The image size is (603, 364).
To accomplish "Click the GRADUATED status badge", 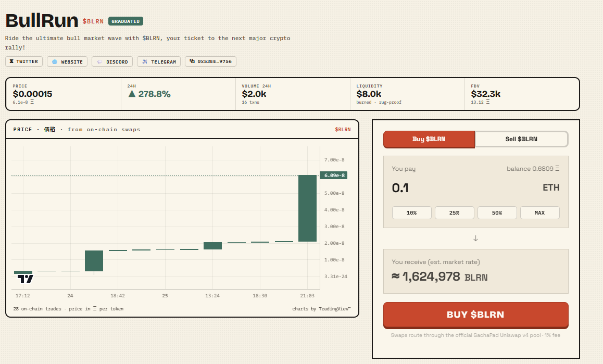I will (125, 21).
